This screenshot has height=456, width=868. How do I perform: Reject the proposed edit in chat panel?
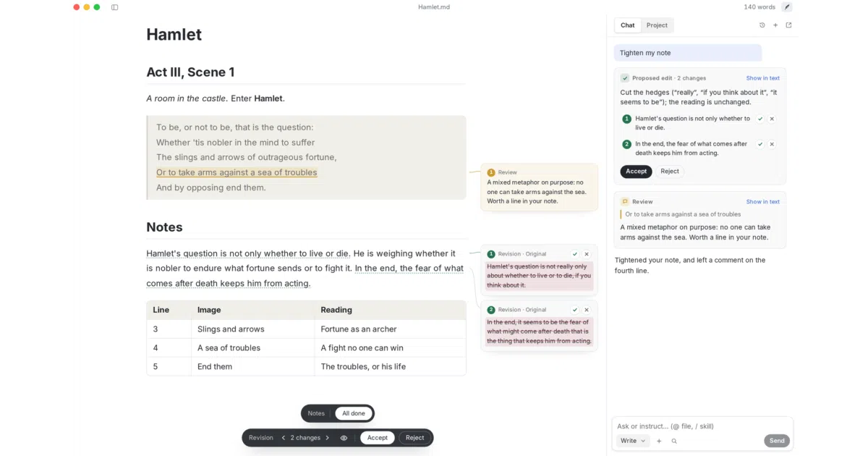(x=670, y=172)
